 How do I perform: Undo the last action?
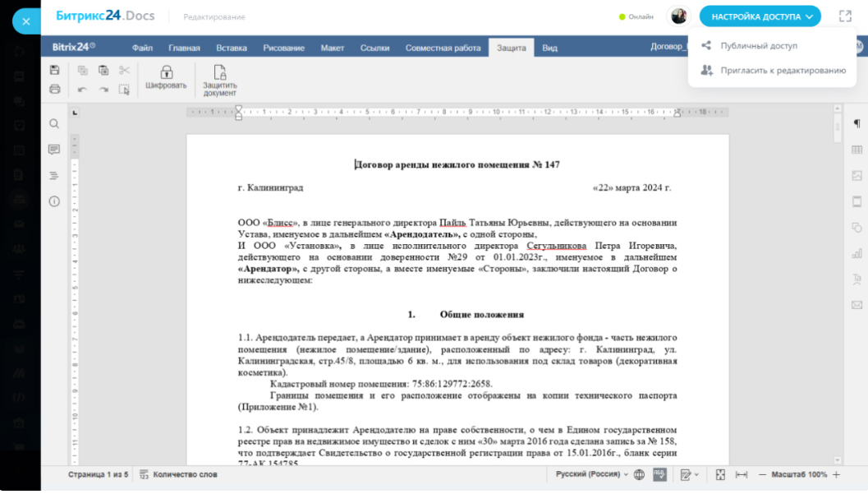point(82,89)
